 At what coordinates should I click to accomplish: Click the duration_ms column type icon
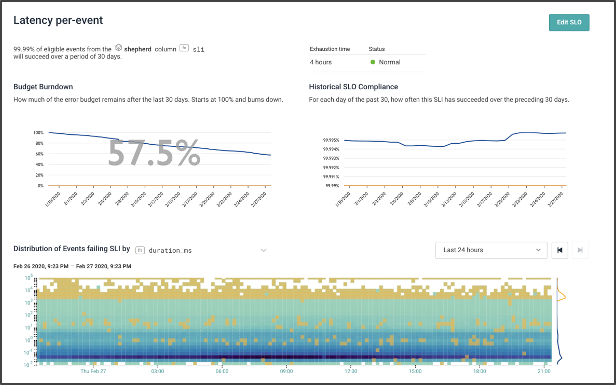coord(140,250)
